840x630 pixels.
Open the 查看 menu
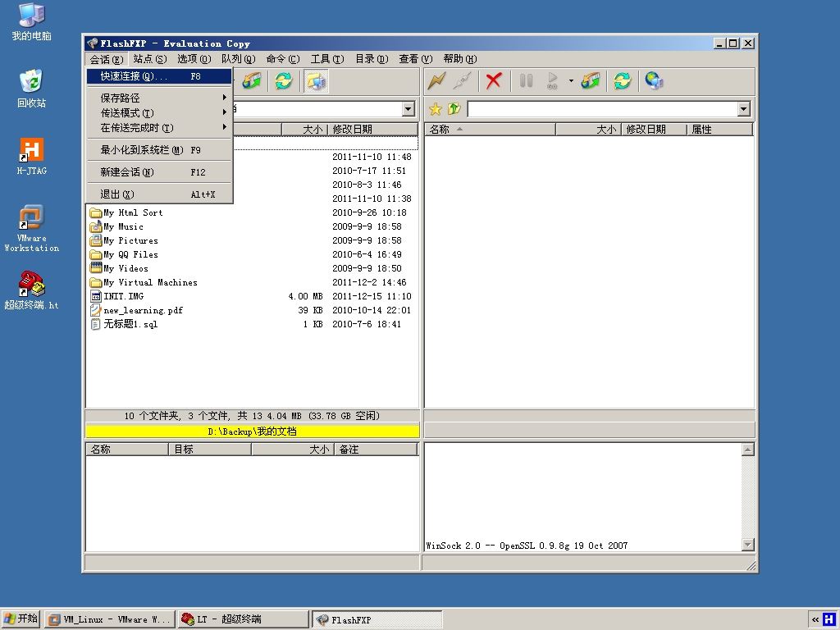tap(416, 59)
